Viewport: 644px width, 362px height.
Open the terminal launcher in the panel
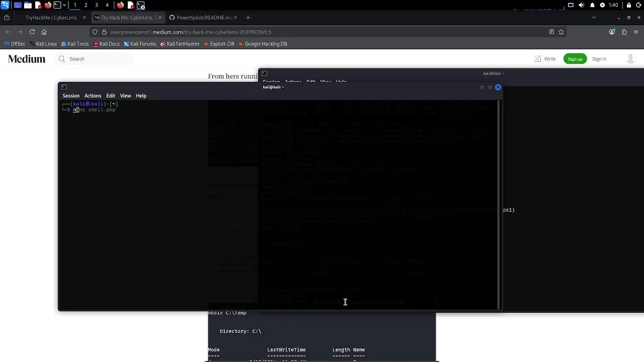tap(57, 5)
